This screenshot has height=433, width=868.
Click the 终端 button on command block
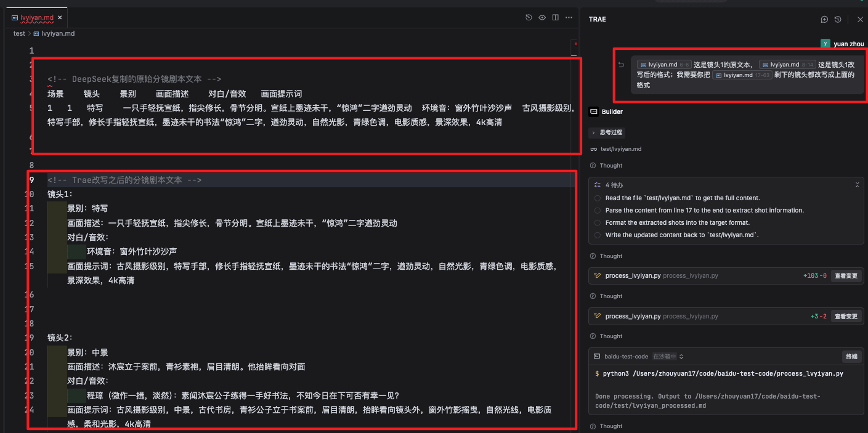pyautogui.click(x=851, y=356)
